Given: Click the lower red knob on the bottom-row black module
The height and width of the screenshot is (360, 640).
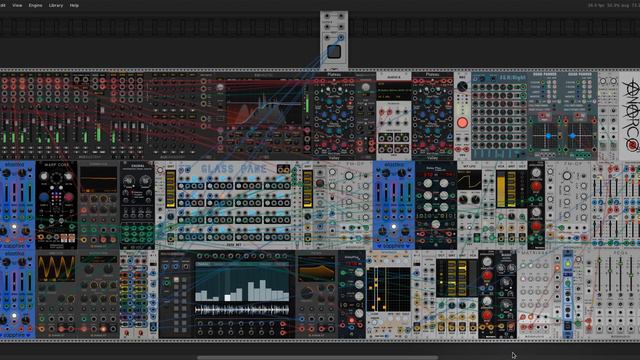Looking at the screenshot, I should click(x=487, y=315).
